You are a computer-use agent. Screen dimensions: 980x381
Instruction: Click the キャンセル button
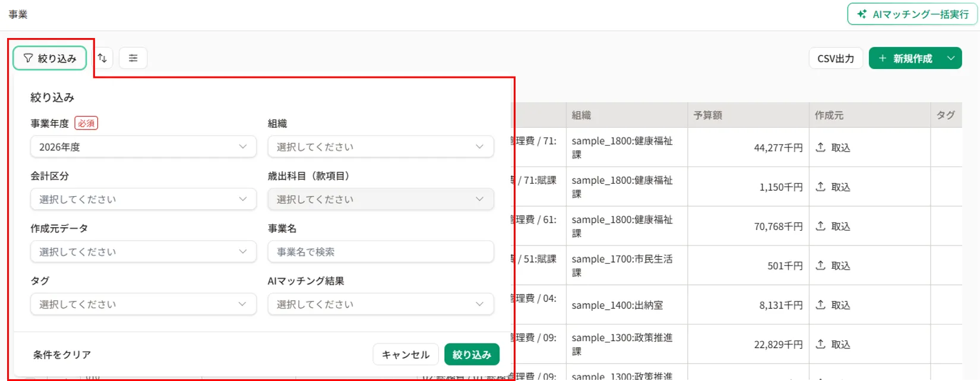[406, 355]
